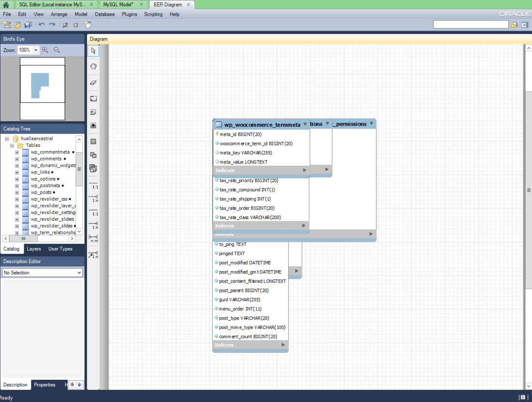
Task: Expand the wp_options table node
Action: (17, 179)
